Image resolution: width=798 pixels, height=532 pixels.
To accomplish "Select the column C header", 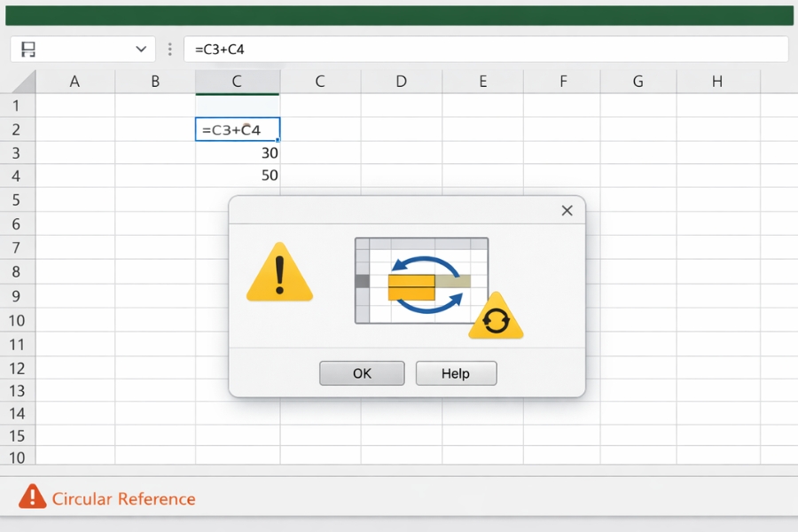I will [237, 80].
